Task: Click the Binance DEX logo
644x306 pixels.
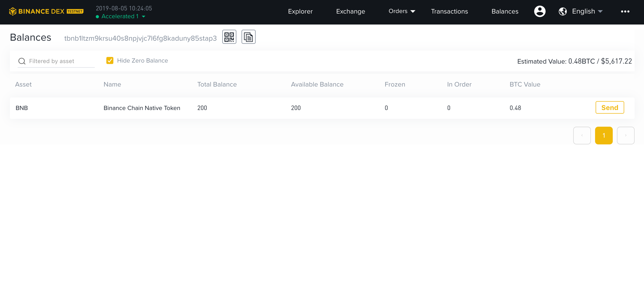Action: pos(46,11)
